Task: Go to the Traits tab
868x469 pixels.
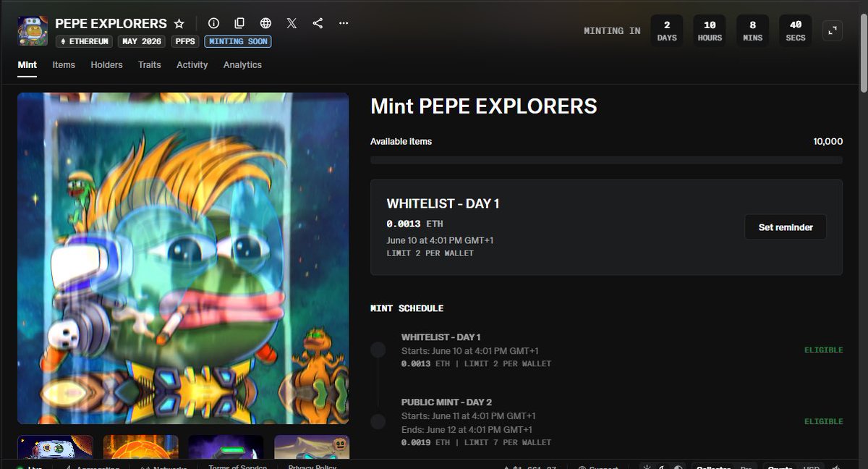Action: coord(150,65)
